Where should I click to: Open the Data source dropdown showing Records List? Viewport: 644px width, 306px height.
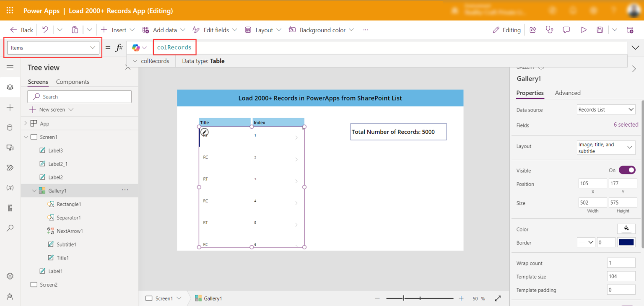tap(606, 109)
